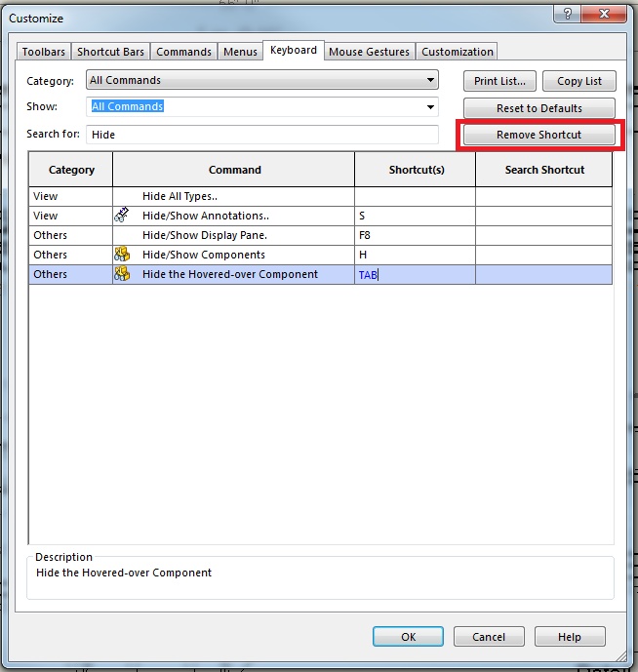Click the empty shortcut cell for Hide All Types
The image size is (638, 672).
(x=415, y=196)
